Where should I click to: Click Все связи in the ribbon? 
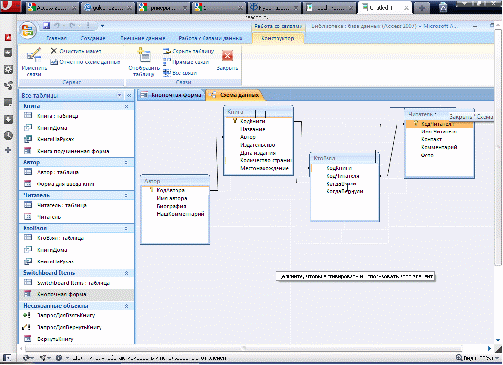[180, 73]
